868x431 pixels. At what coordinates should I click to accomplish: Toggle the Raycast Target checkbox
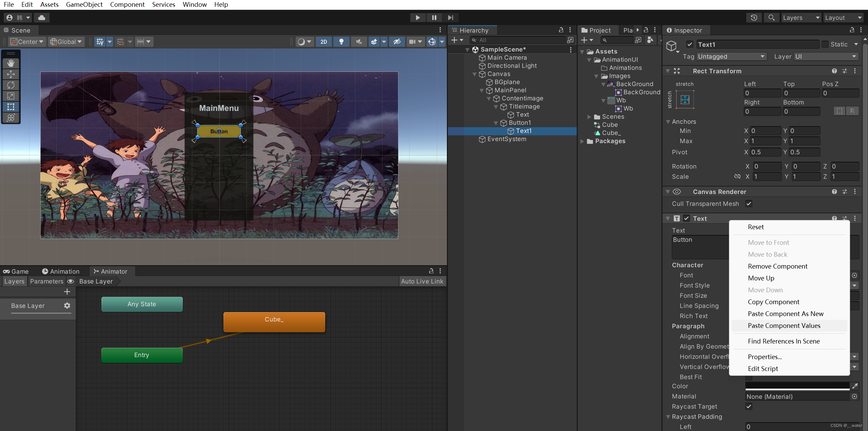point(749,407)
